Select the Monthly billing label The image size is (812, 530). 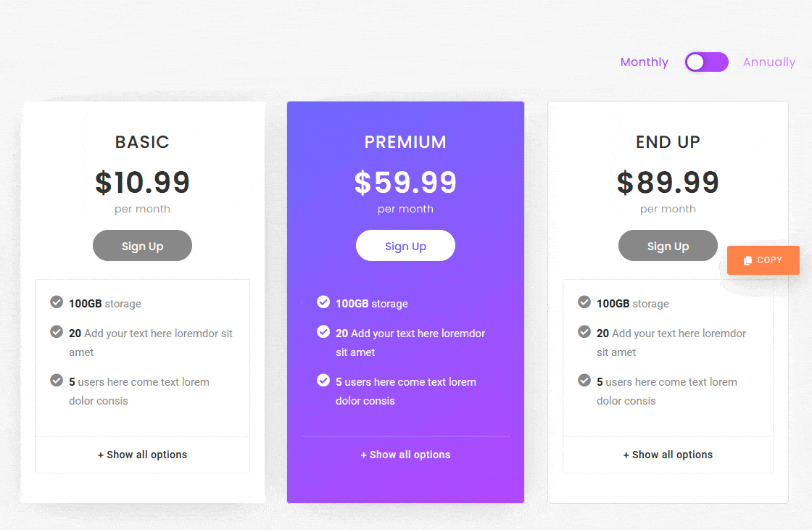pyautogui.click(x=644, y=62)
